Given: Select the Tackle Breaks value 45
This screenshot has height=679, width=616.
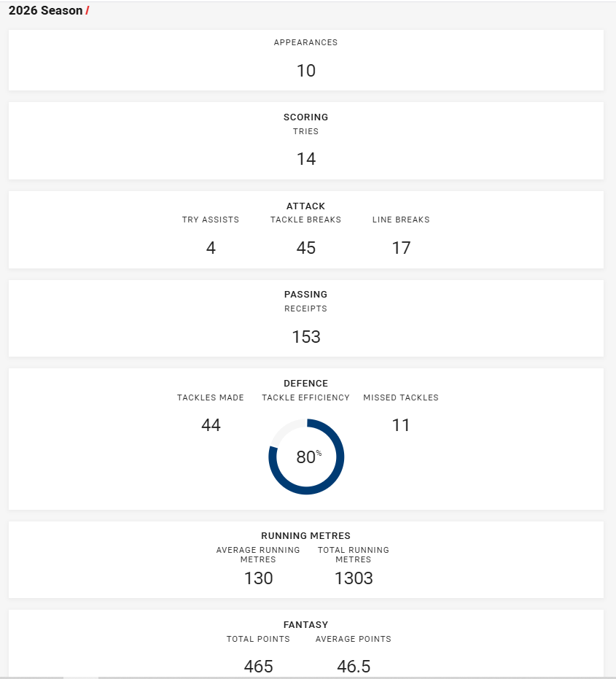Looking at the screenshot, I should (306, 248).
